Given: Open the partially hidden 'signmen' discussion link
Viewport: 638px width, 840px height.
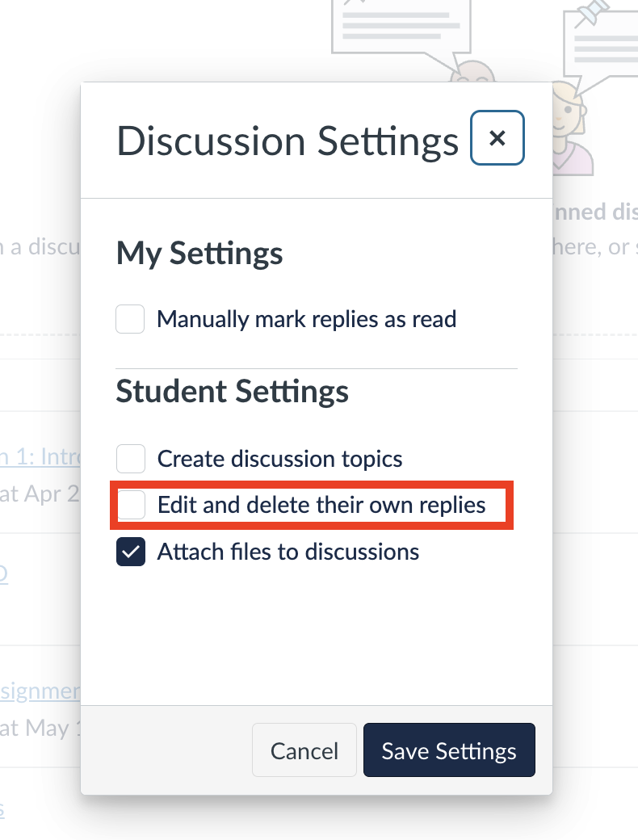Looking at the screenshot, I should pos(40,691).
